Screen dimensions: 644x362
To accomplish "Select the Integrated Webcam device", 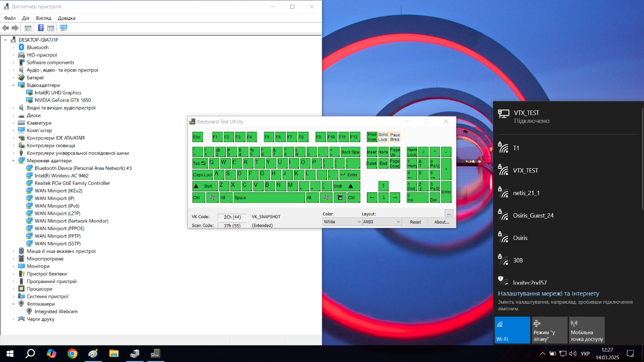I will pyautogui.click(x=56, y=312).
